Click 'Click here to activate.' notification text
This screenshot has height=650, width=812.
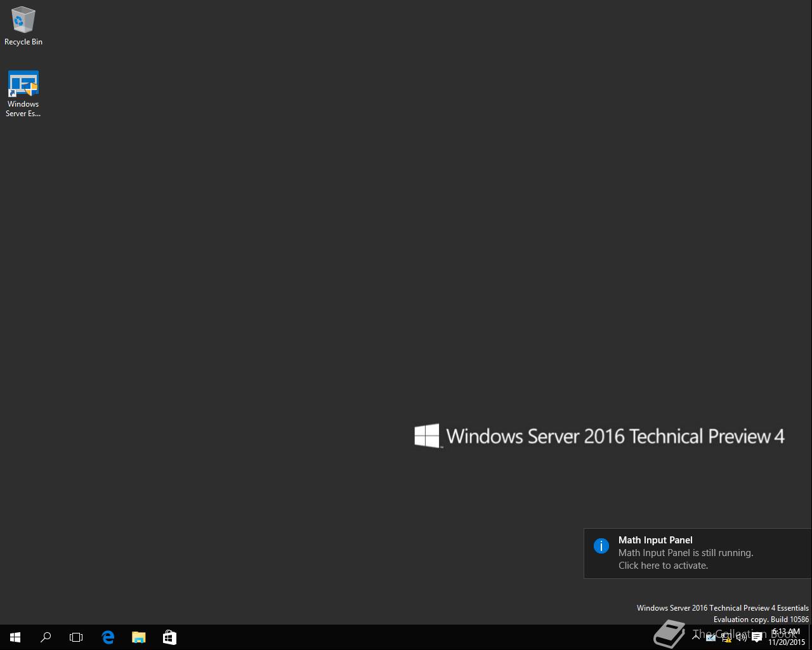pyautogui.click(x=663, y=566)
